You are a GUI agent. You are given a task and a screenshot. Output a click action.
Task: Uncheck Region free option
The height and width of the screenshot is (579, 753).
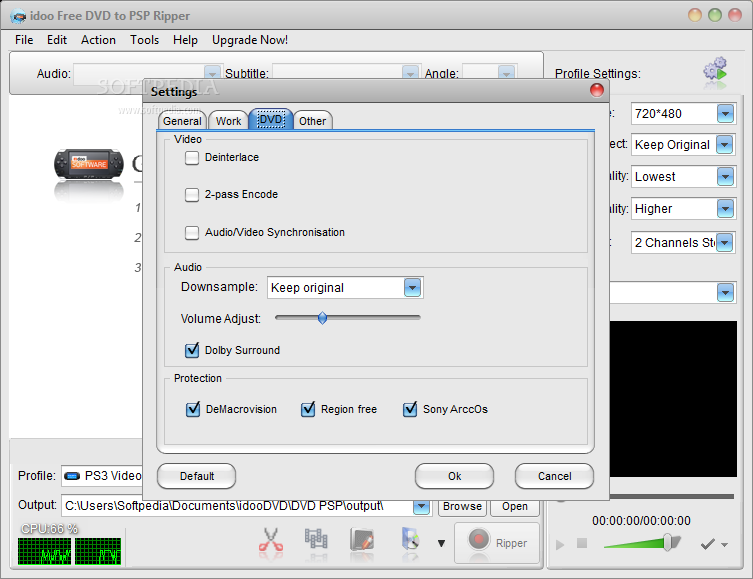click(308, 409)
